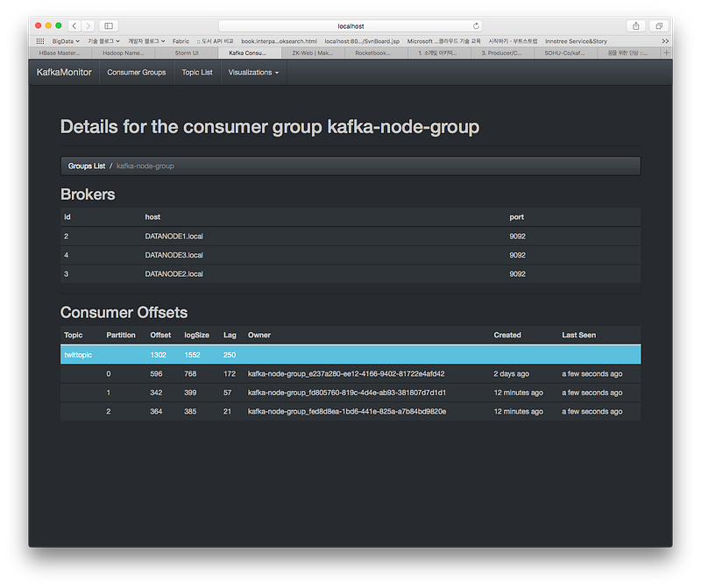Click the Safari forward arrow button
Image resolution: width=701 pixels, height=588 pixels.
click(x=89, y=26)
